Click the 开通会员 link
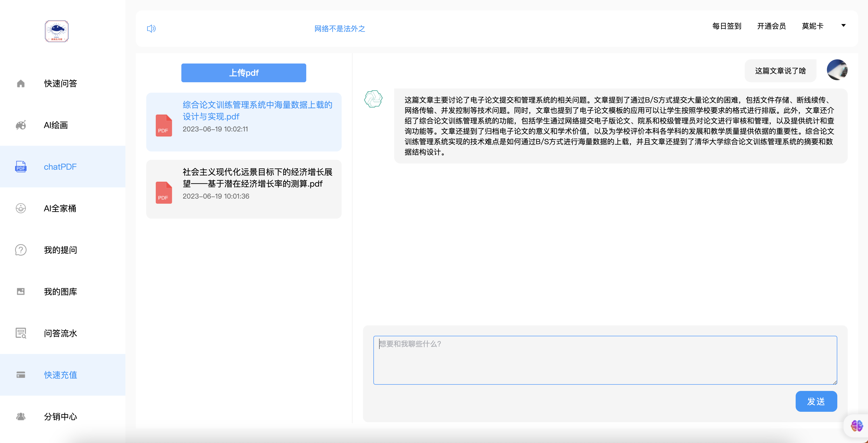 point(771,26)
